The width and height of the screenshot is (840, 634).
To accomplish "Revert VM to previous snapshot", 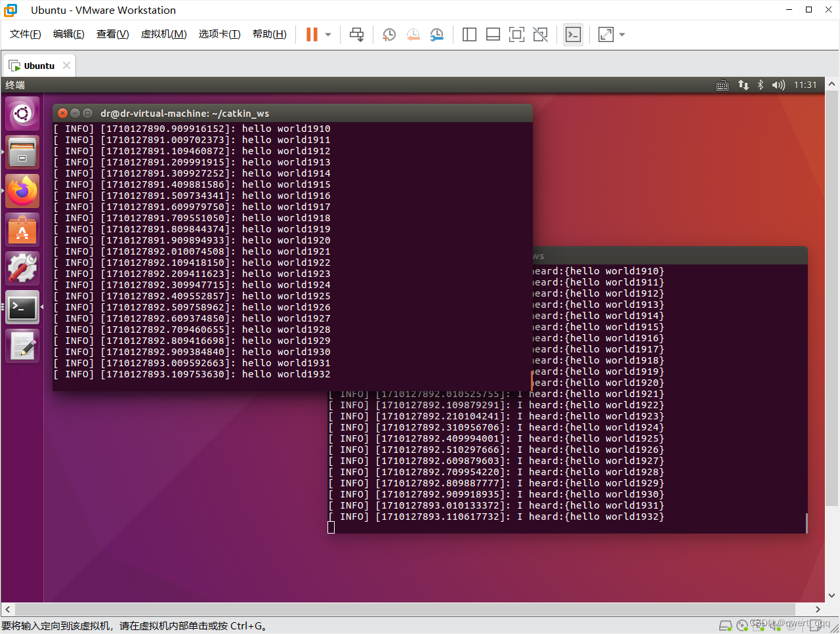I will [413, 35].
